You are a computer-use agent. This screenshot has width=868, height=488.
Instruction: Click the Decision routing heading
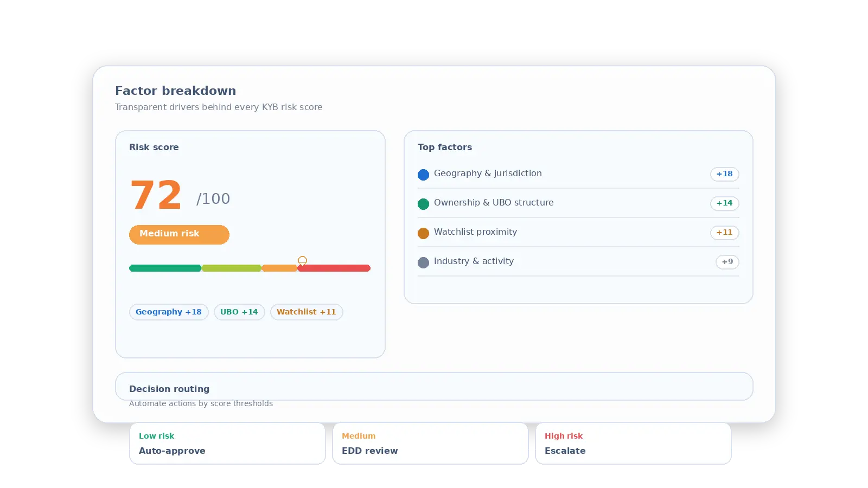click(x=169, y=389)
